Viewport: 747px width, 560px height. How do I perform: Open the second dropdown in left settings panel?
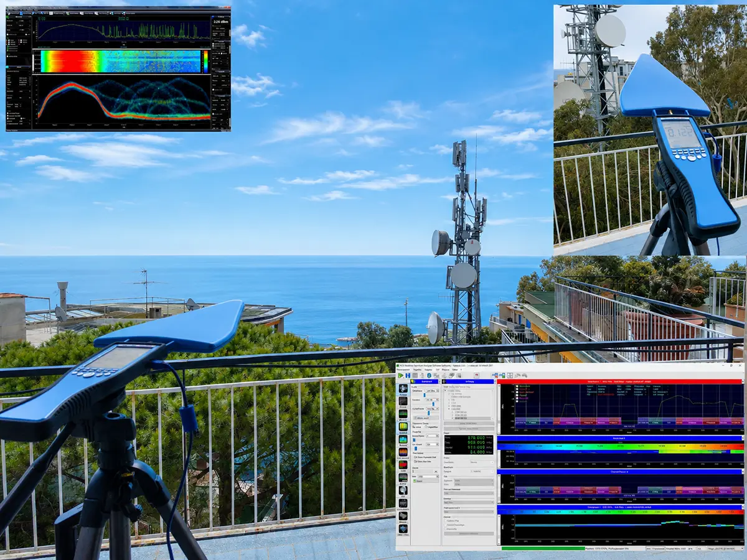coord(431,400)
